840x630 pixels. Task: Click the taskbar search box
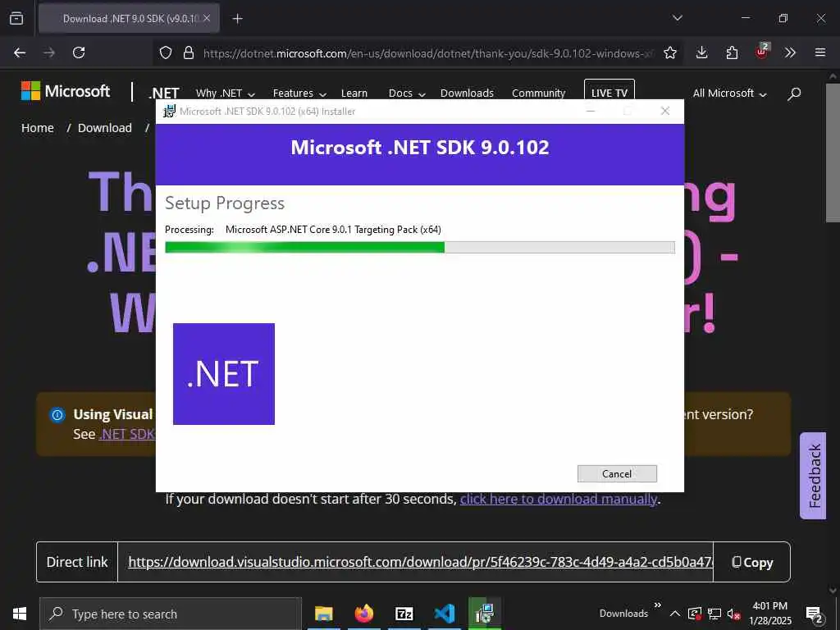(x=171, y=614)
